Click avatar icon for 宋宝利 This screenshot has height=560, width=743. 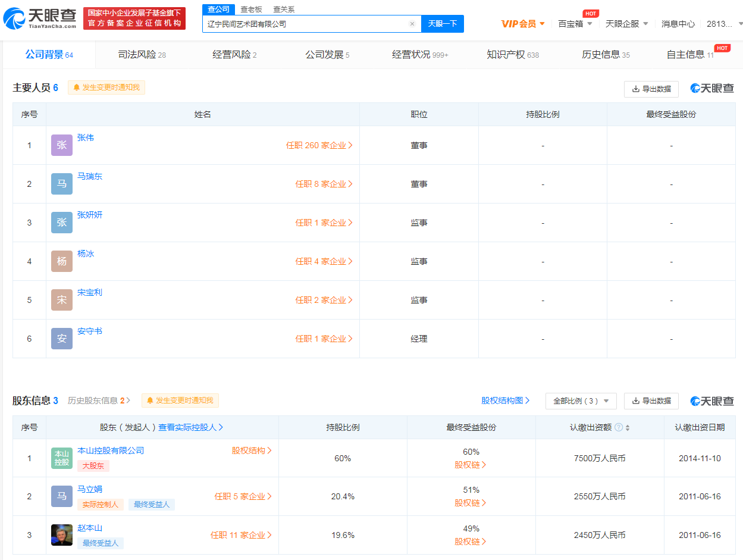coord(62,300)
